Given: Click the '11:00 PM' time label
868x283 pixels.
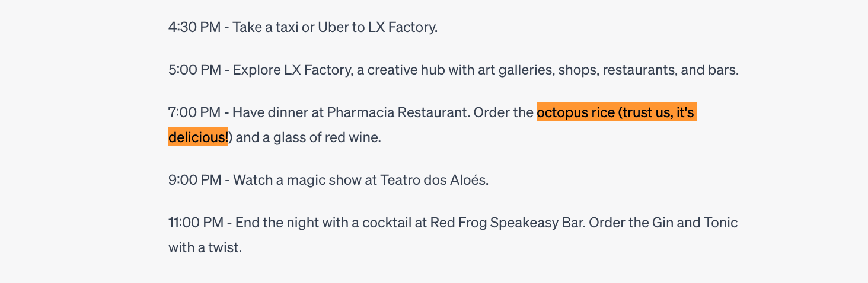Looking at the screenshot, I should tap(196, 223).
